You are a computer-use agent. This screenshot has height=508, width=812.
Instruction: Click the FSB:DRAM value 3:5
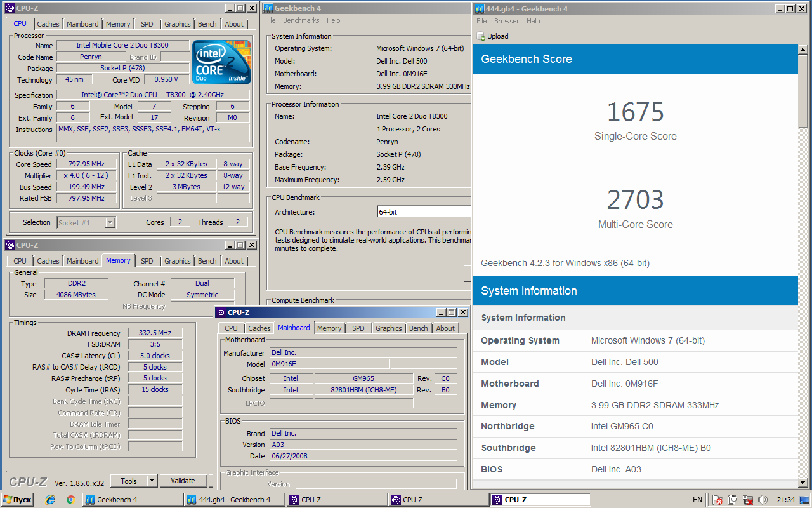click(155, 344)
